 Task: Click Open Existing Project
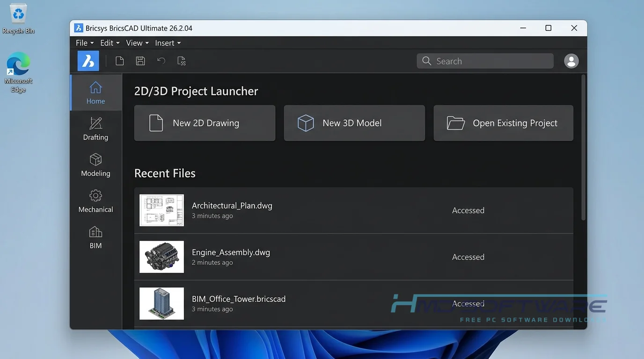coord(503,123)
